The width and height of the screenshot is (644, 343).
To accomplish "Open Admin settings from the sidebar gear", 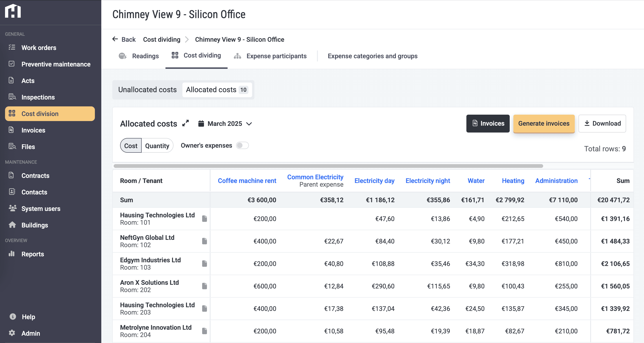I will (x=12, y=333).
